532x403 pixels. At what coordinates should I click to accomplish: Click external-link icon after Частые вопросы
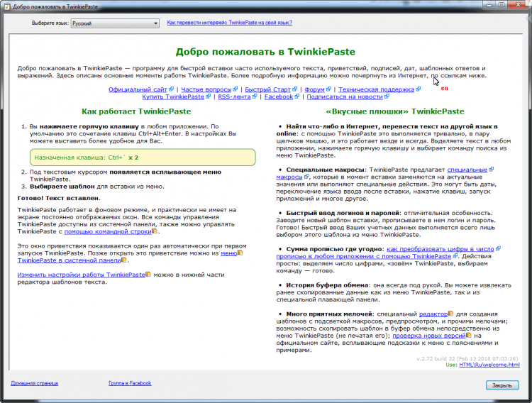[x=235, y=89]
